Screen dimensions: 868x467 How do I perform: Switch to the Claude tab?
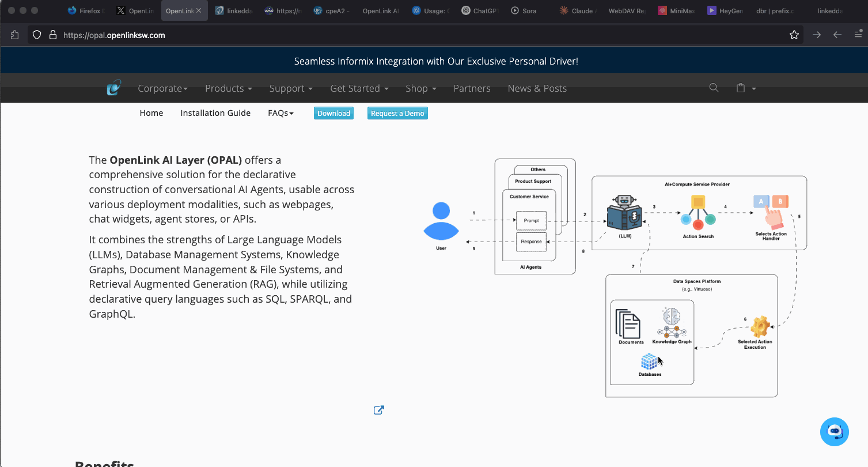pyautogui.click(x=578, y=10)
